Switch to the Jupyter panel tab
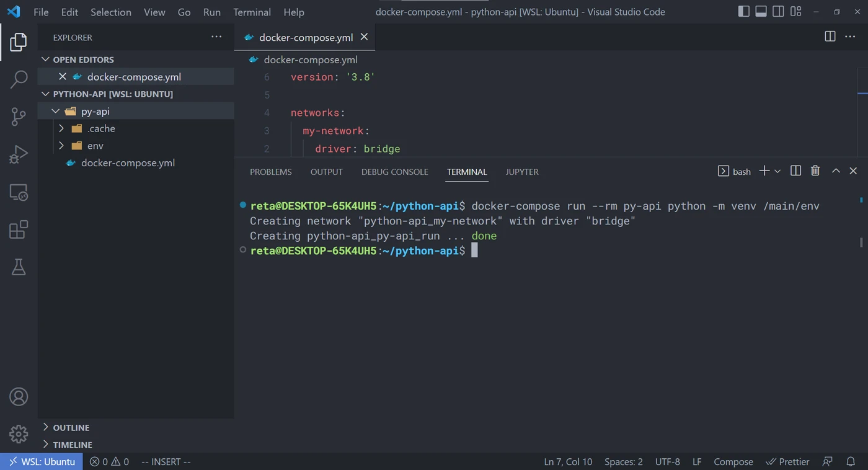This screenshot has height=470, width=868. [x=522, y=172]
